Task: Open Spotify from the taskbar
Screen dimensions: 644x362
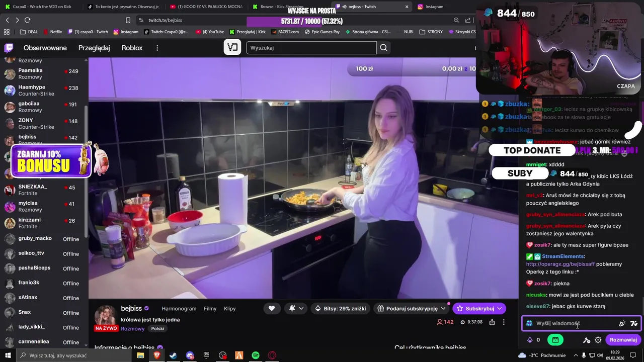Action: pyautogui.click(x=256, y=355)
